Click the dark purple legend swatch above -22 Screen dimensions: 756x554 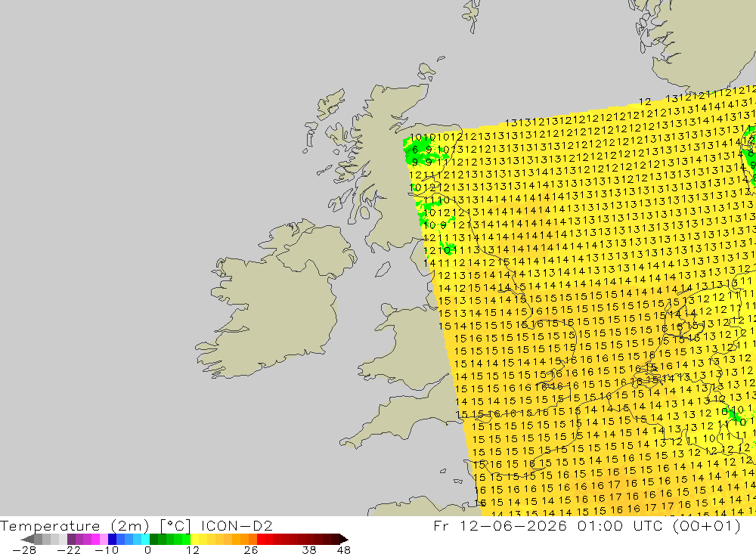click(71, 539)
